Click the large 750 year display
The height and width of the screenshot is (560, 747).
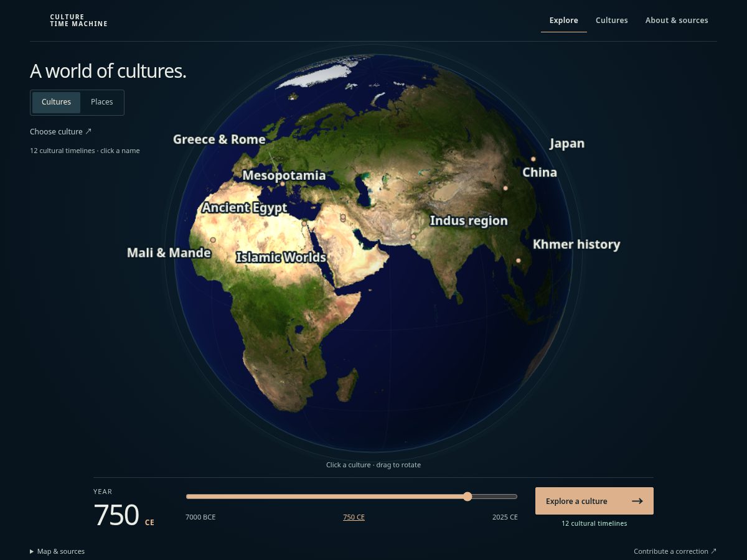[116, 515]
